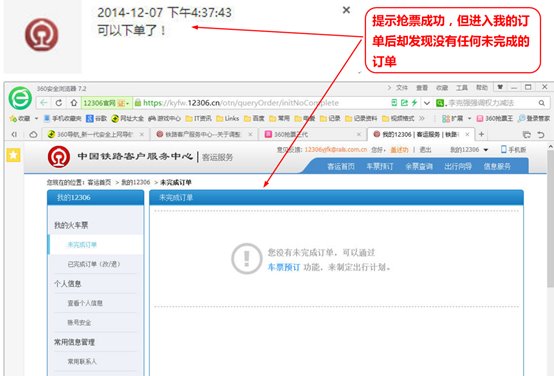Screen dimensions: 554x376
Task: Click the green lock icon in address bar
Action: (138, 103)
